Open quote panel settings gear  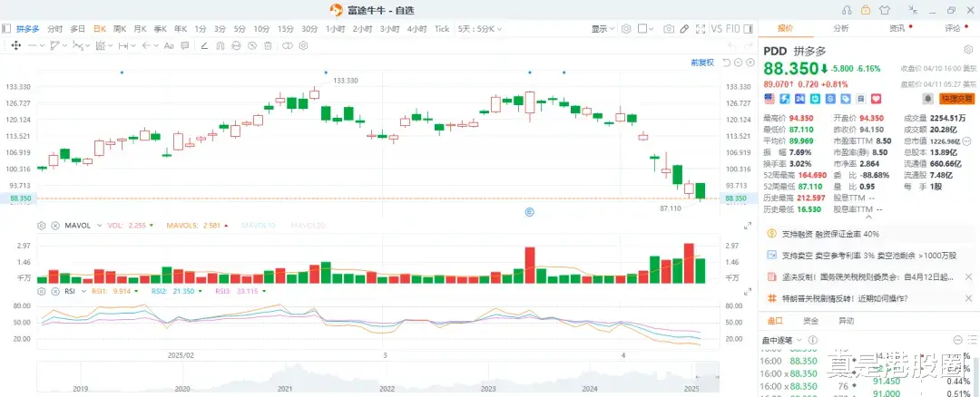(x=968, y=50)
